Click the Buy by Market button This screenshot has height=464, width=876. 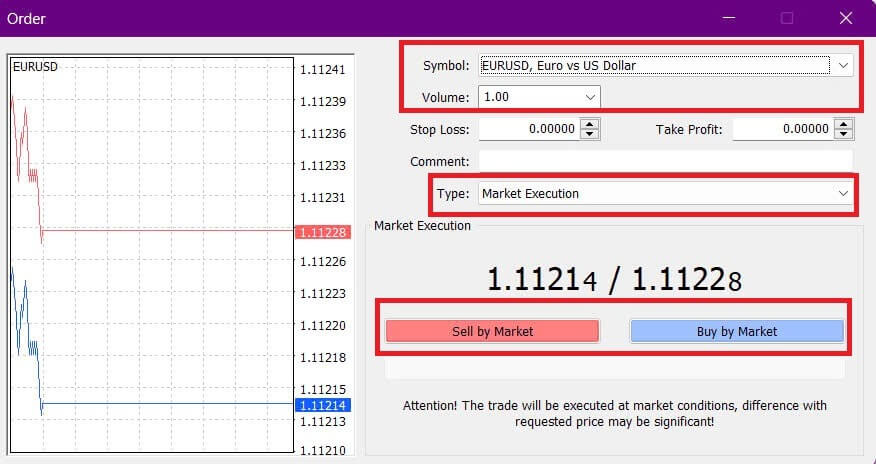pyautogui.click(x=736, y=331)
